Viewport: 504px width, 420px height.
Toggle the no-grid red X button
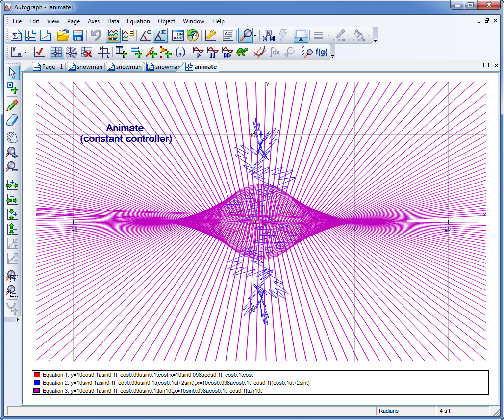(x=86, y=52)
